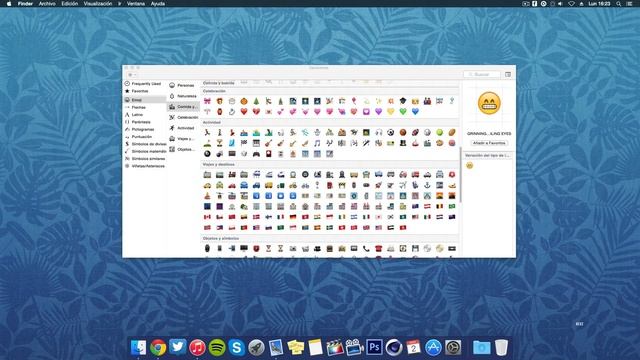Open the Trash in the Dock
This screenshot has width=640, height=360.
coord(501,348)
